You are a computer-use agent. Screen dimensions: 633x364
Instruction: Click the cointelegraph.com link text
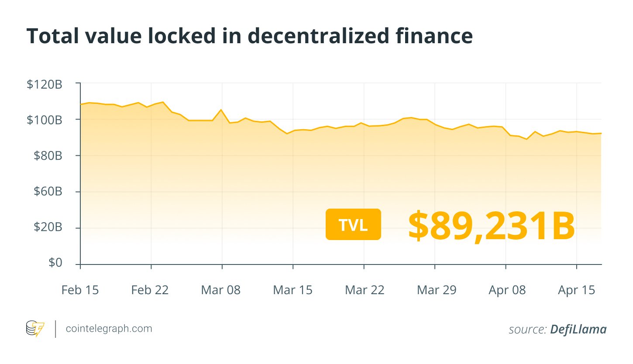tap(109, 329)
